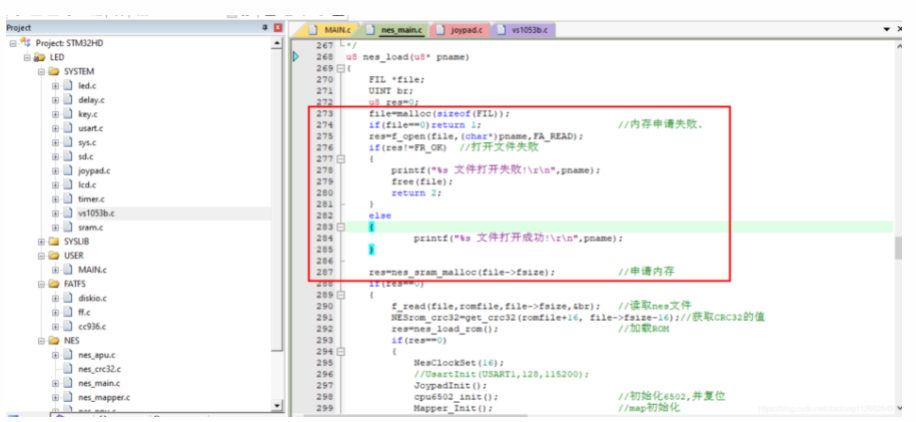
Task: Click the nes_crc32.c file icon
Action: coord(68,369)
